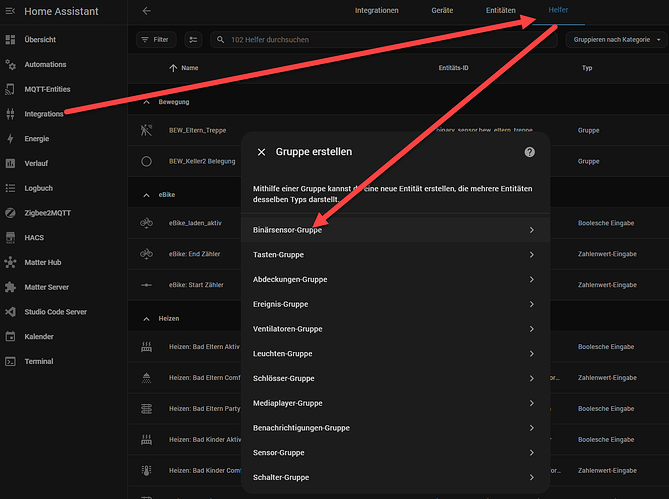Click the help icon in Gruppe erstellen dialog
Image resolution: width=669 pixels, height=499 pixels.
click(x=529, y=152)
